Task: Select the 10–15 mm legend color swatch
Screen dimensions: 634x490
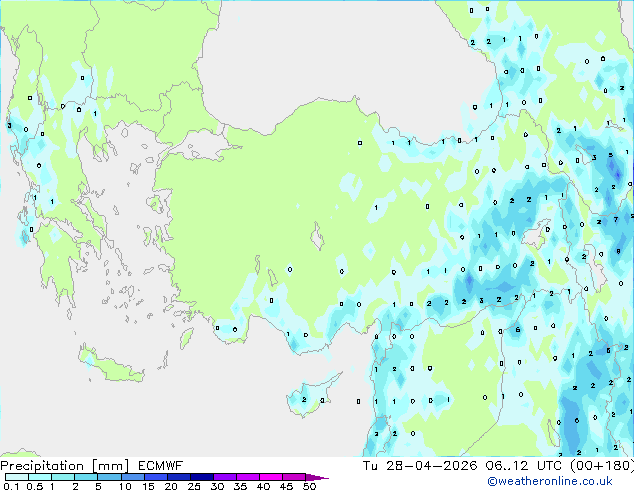Action: [x=132, y=477]
